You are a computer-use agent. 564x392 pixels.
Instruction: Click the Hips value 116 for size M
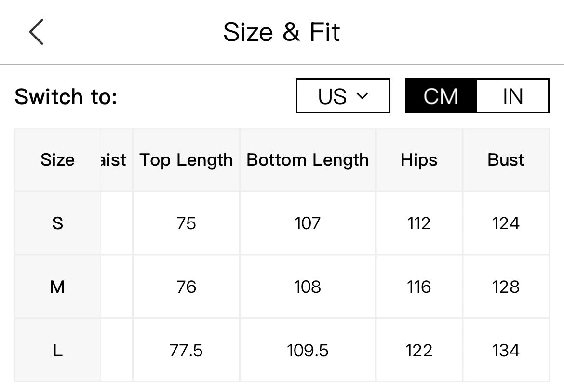(x=419, y=287)
